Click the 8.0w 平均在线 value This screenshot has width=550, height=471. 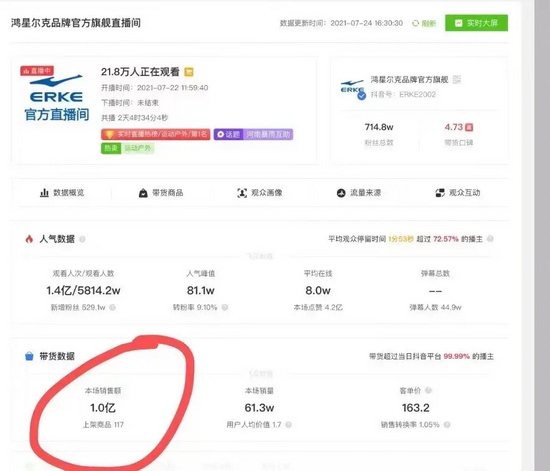(318, 290)
